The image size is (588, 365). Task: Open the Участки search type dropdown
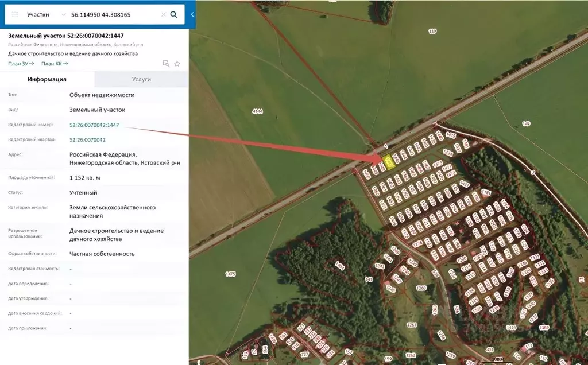coord(46,14)
